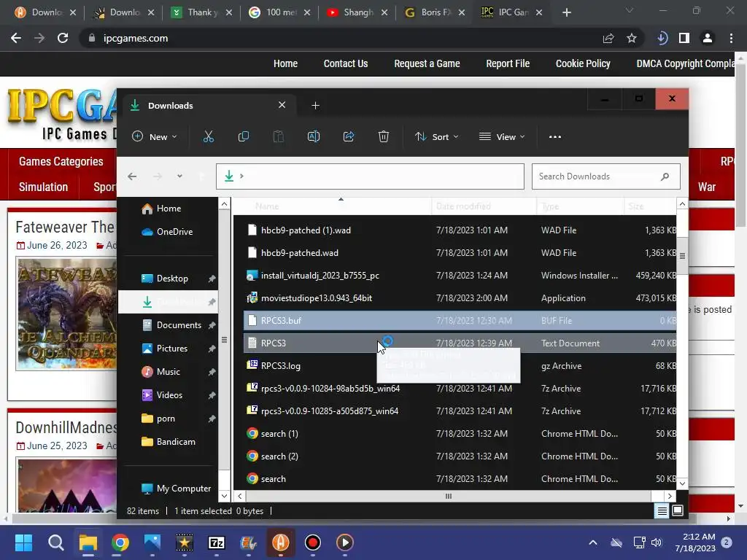Open the Request a Game link
Image resolution: width=747 pixels, height=560 pixels.
[x=427, y=63]
